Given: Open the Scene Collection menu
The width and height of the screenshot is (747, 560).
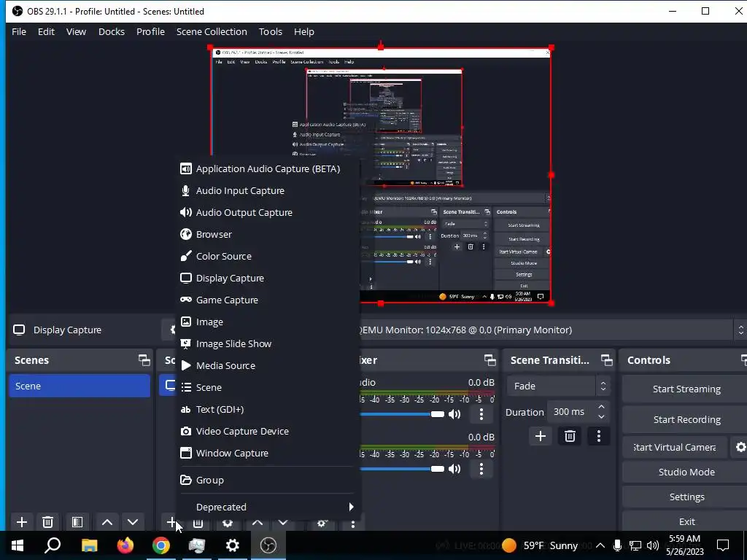Looking at the screenshot, I should 212,31.
